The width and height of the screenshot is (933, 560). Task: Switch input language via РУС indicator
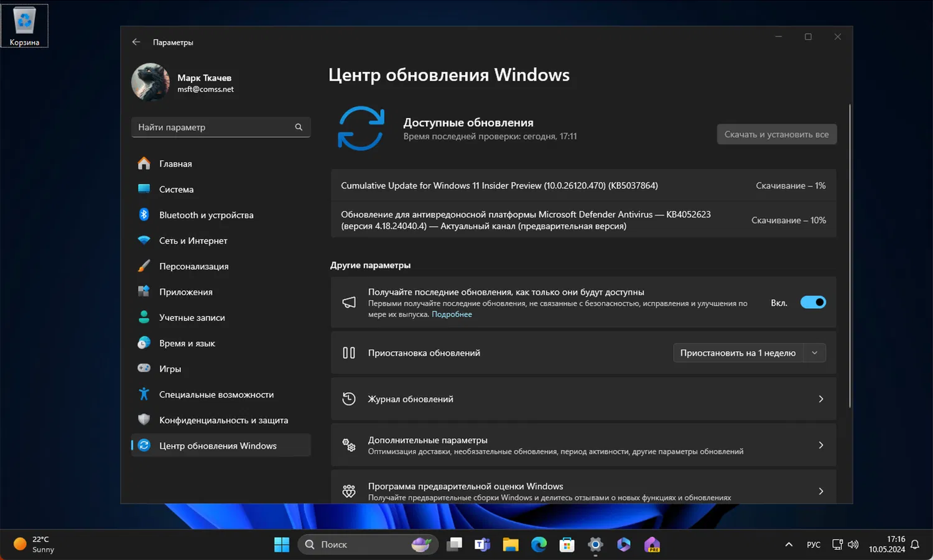pos(814,544)
